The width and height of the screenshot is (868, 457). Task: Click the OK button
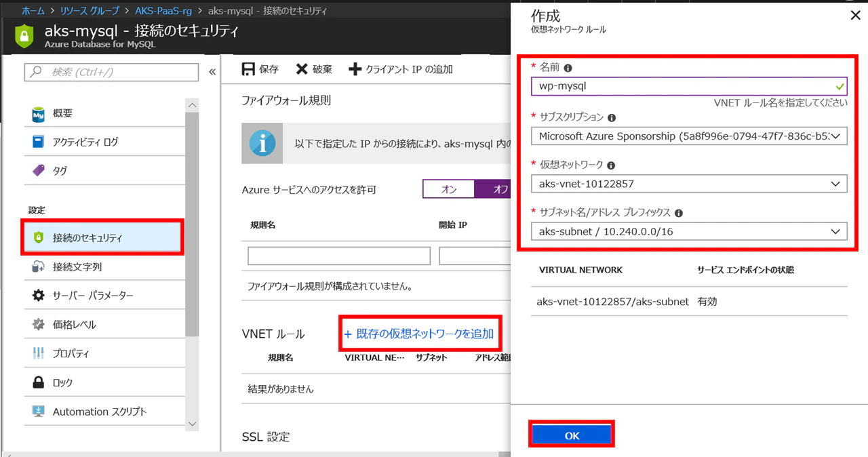[x=572, y=435]
